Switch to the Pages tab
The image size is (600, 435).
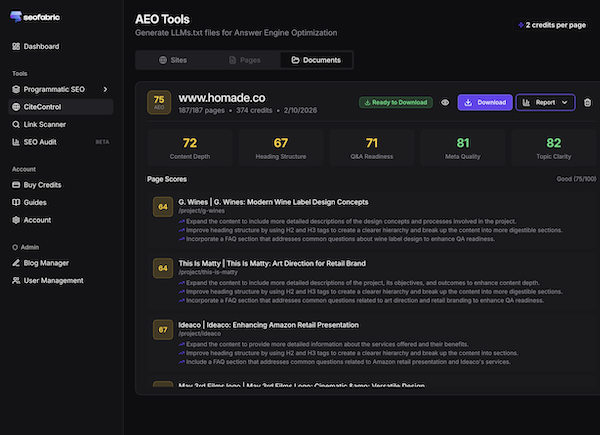244,60
